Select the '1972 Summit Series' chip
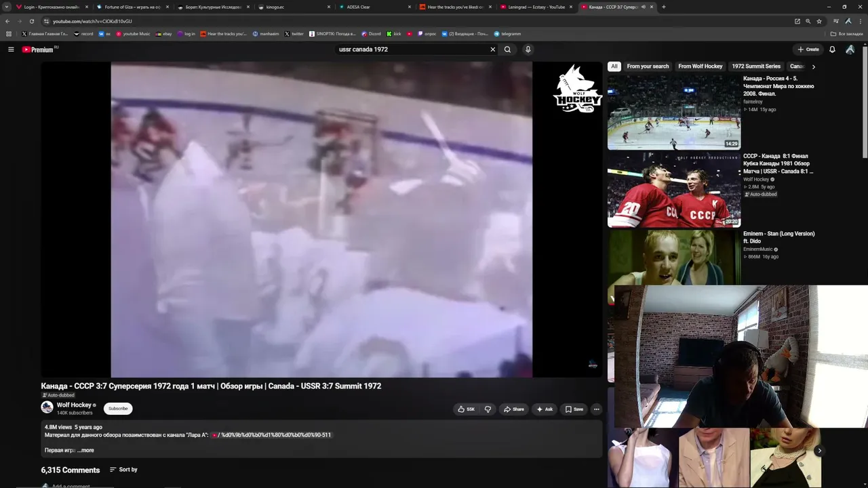Screen dimensions: 868x488 (756, 66)
